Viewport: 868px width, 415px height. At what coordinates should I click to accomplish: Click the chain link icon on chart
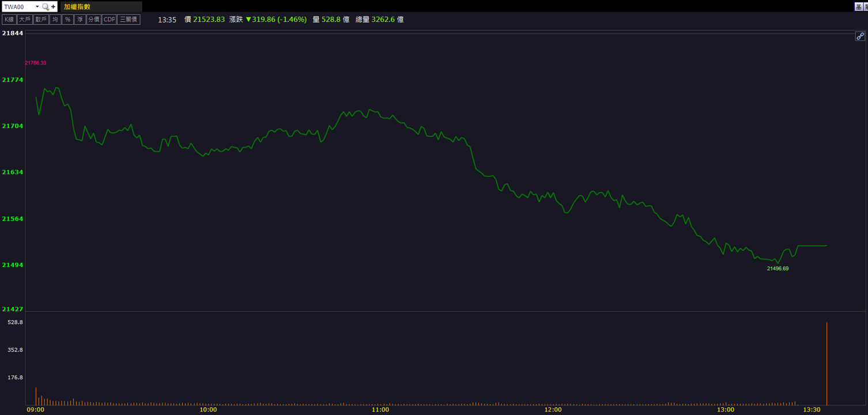click(x=860, y=36)
